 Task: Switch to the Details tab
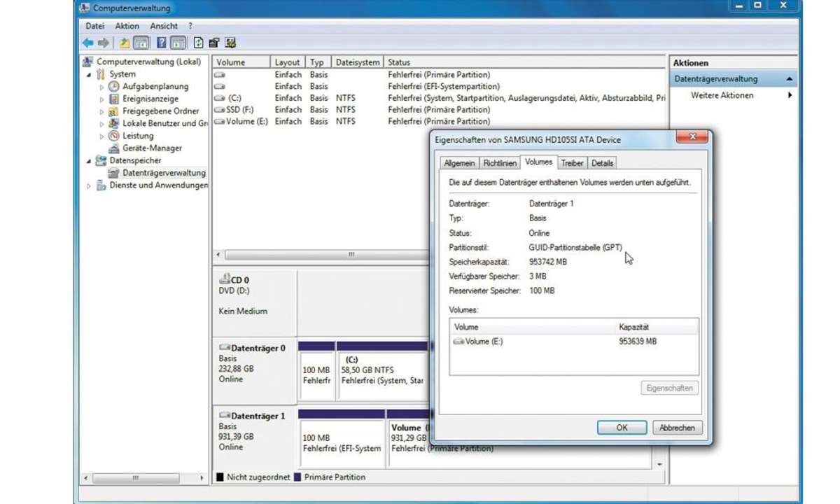[602, 163]
